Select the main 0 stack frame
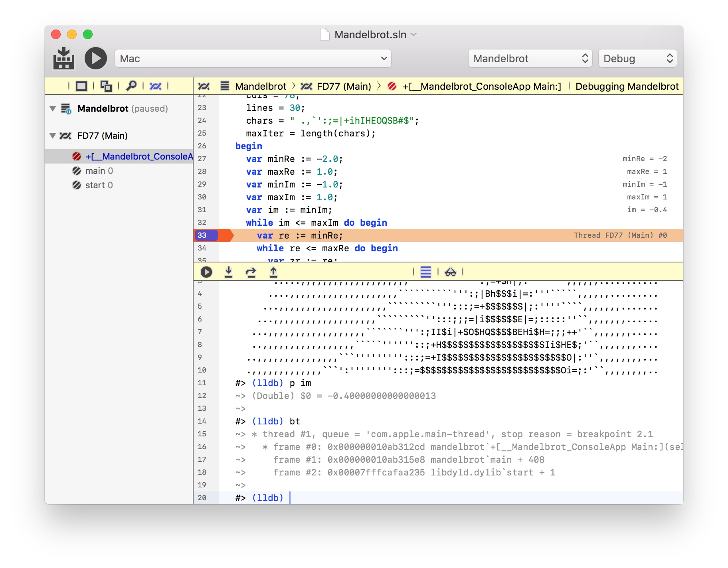Image resolution: width=728 pixels, height=568 pixels. (x=99, y=171)
